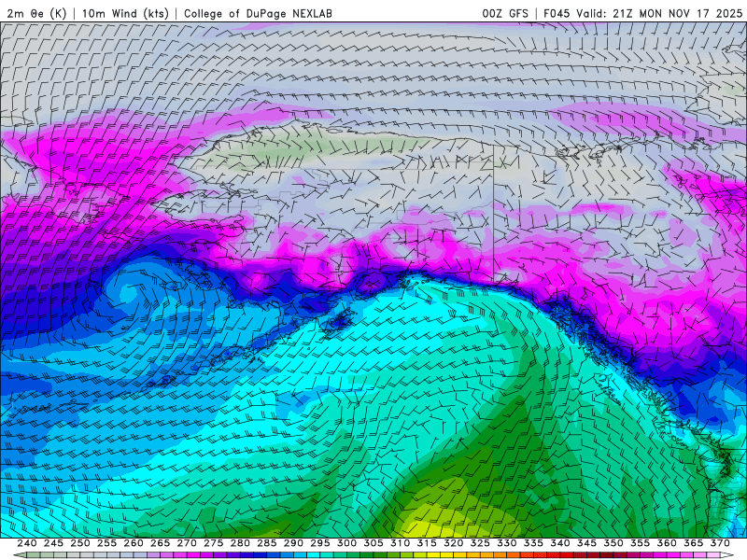The height and width of the screenshot is (560, 747).
Task: Click the 240 value on the color scale
Action: coord(27,543)
